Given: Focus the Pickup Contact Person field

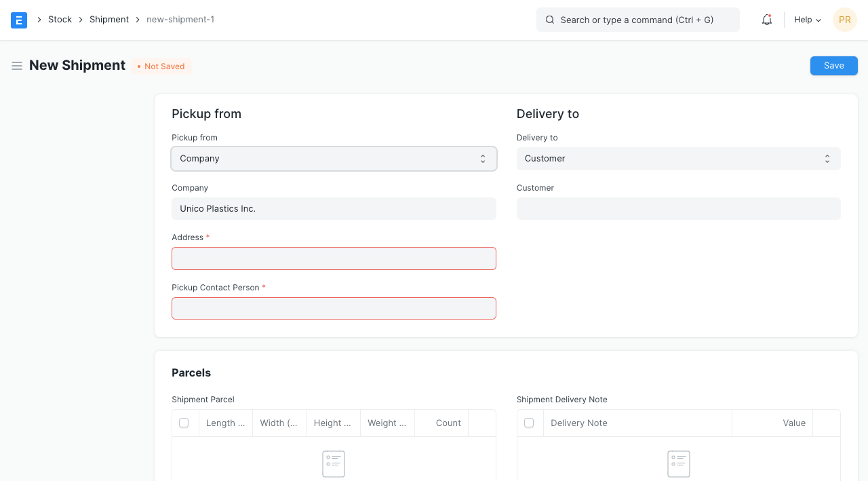Looking at the screenshot, I should (334, 308).
